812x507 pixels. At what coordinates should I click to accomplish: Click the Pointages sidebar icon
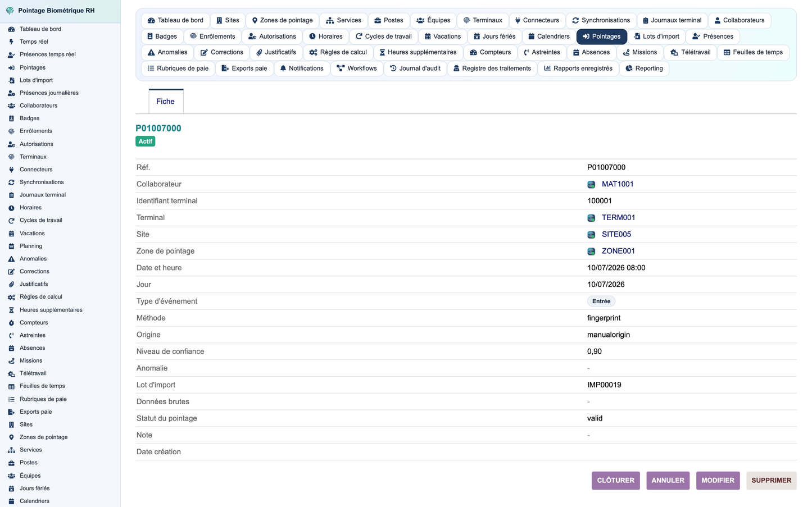click(11, 67)
